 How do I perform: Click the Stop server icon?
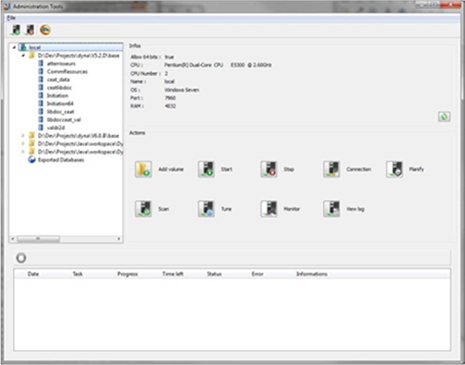coord(269,169)
